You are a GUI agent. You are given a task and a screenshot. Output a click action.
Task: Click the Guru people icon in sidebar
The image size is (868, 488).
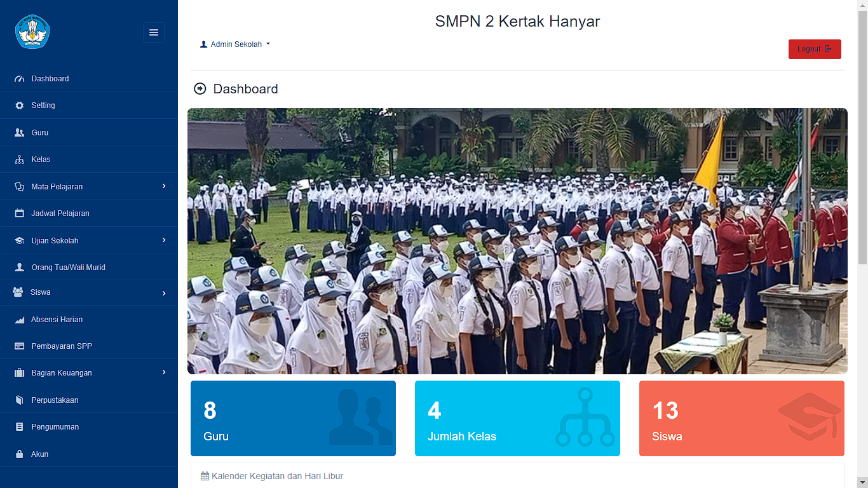click(x=20, y=132)
